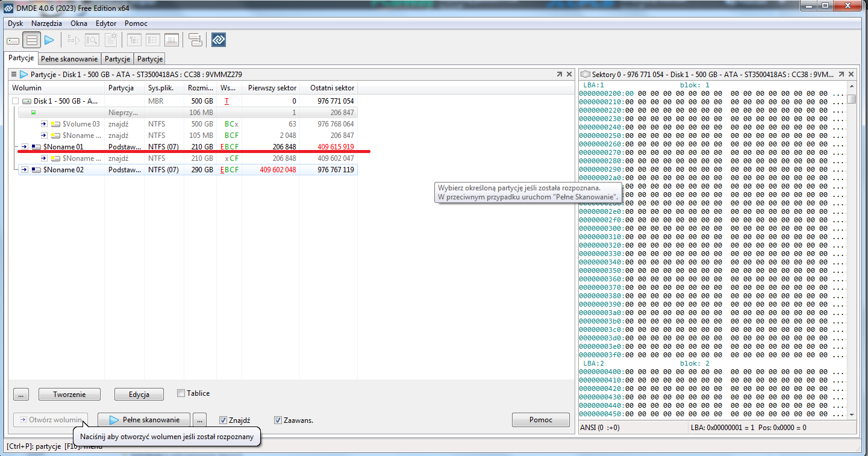Click the green status marker in Nieprzy... row
868x456 pixels.
point(33,113)
